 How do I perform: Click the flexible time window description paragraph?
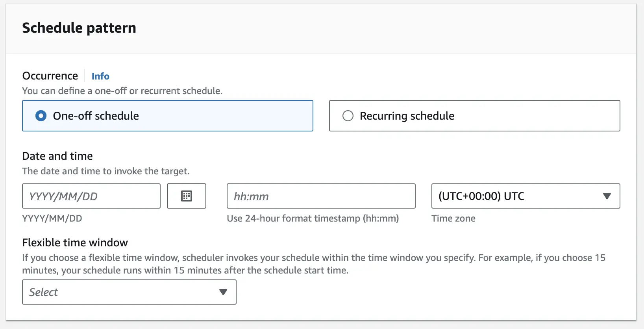point(314,264)
